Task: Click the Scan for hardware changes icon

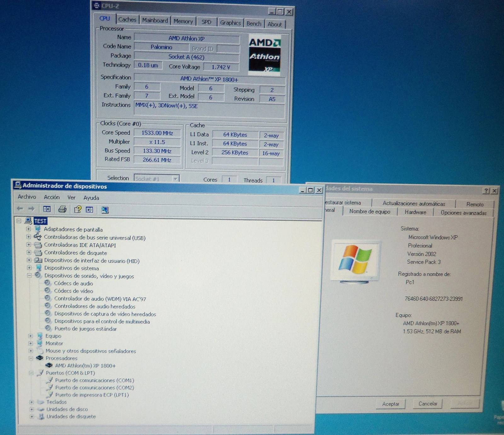Action: [105, 210]
